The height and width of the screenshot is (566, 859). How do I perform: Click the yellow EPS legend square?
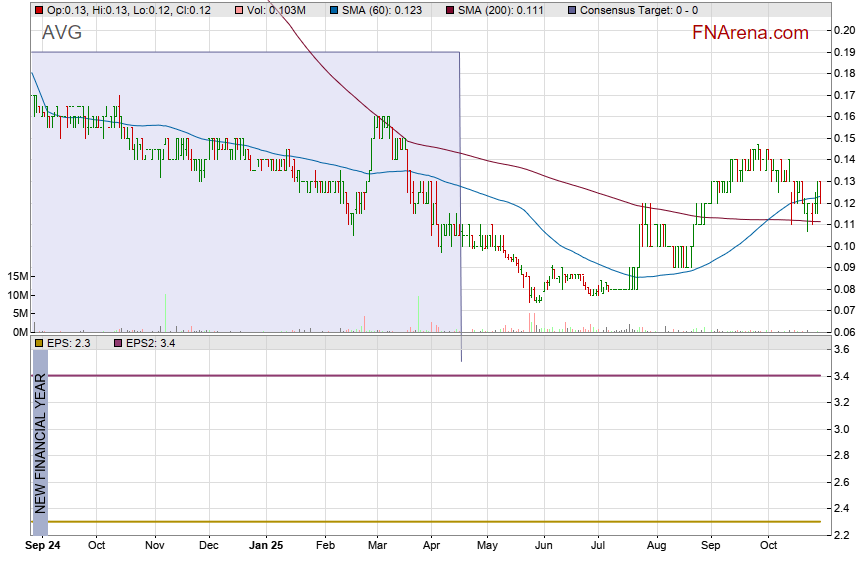coord(38,343)
